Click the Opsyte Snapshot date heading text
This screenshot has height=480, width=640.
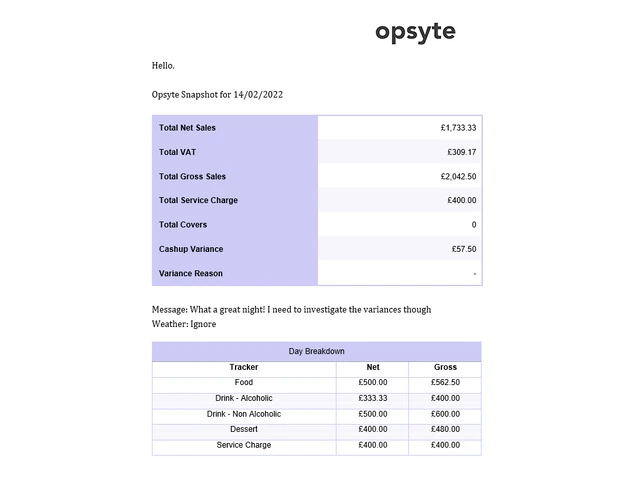point(217,95)
